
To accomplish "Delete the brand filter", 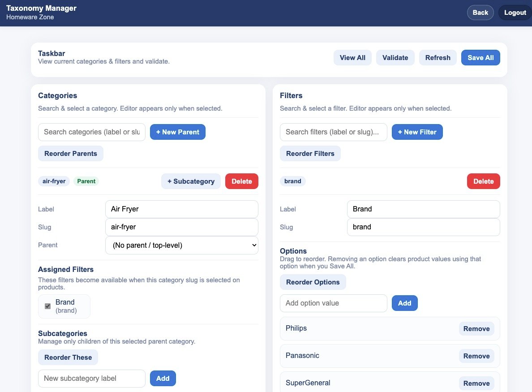I will (x=483, y=181).
